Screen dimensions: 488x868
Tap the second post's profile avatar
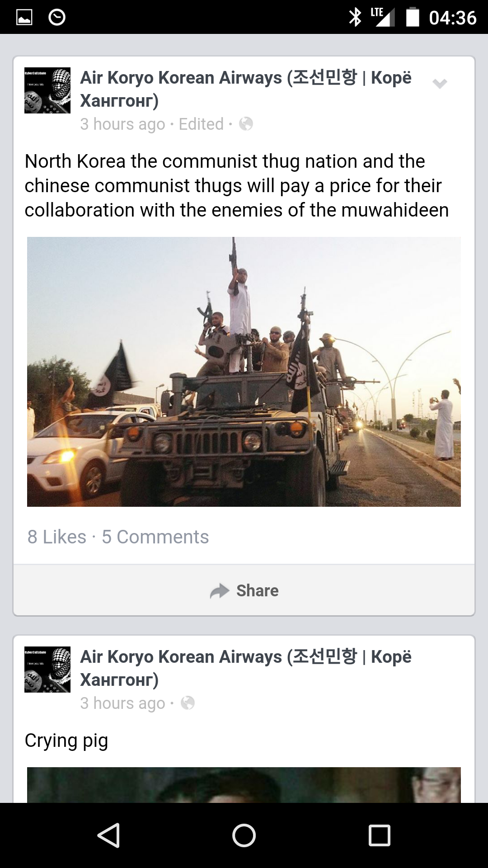coord(47,670)
